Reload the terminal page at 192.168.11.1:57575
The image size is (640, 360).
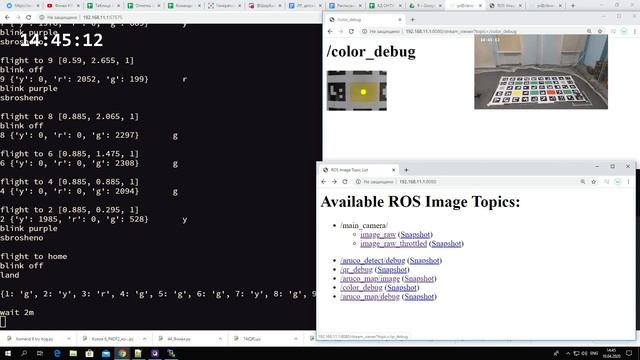[x=29, y=18]
